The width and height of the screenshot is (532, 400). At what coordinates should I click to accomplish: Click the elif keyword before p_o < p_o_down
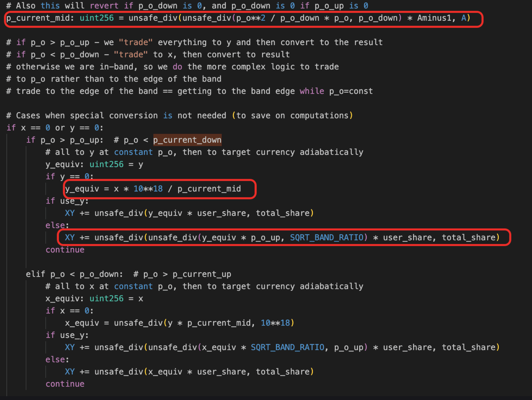coord(35,274)
